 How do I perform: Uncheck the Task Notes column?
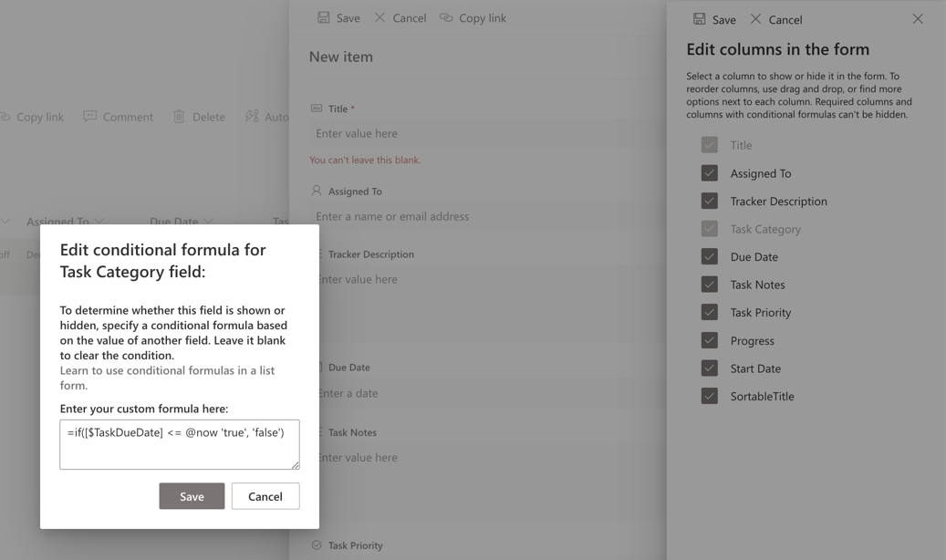pyautogui.click(x=710, y=285)
